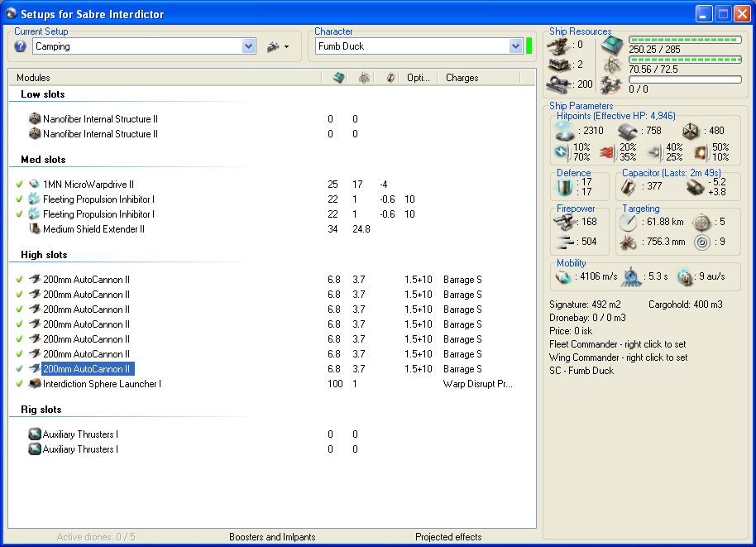Toggle the fourth 200mm AutoCannon II checkmark

coord(19,324)
